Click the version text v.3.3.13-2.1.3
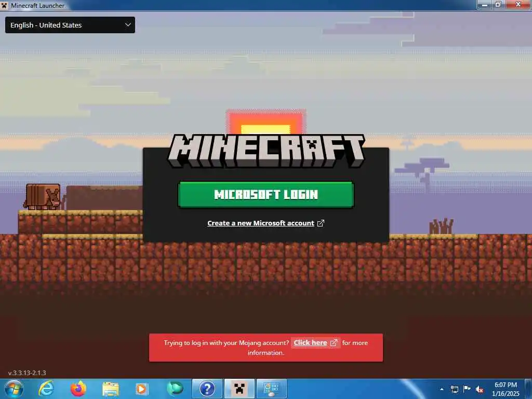The image size is (532, 399). (x=27, y=373)
